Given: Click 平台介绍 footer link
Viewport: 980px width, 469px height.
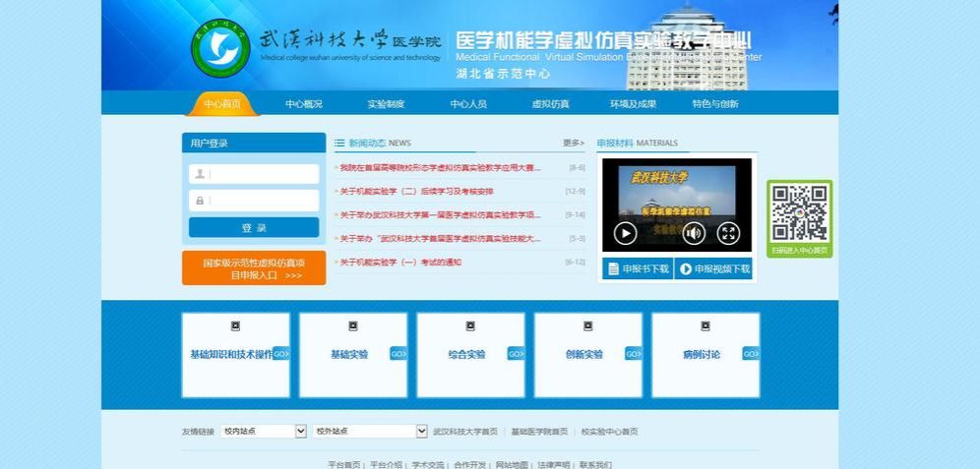Looking at the screenshot, I should [x=387, y=465].
